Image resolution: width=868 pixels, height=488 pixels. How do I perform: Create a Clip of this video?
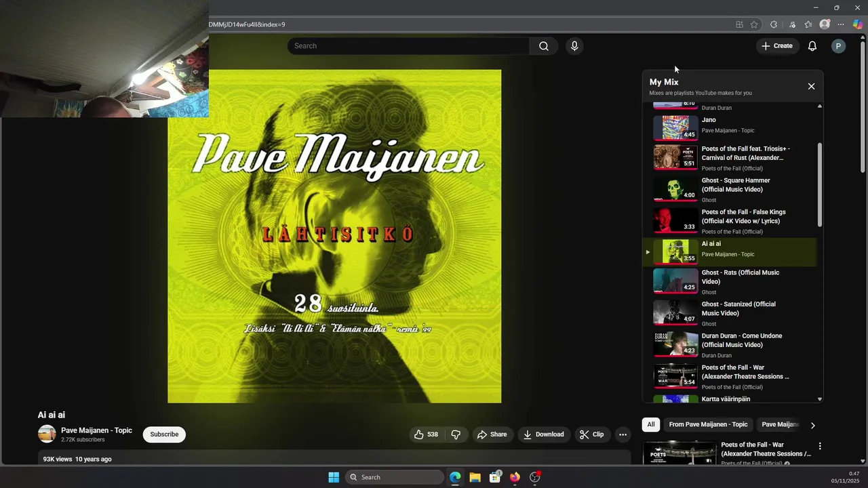pyautogui.click(x=591, y=434)
